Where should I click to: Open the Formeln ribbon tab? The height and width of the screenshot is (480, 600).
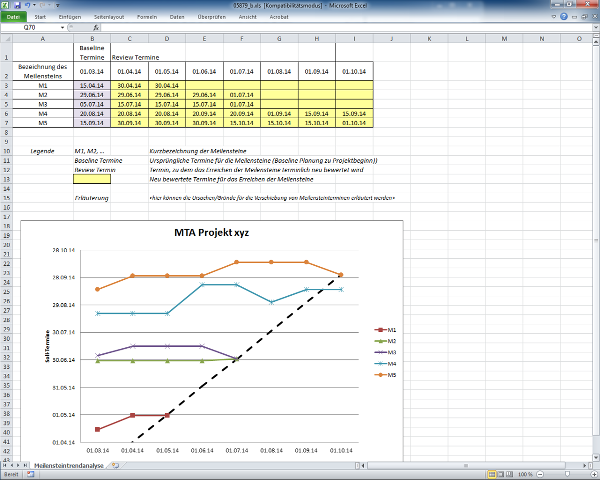pyautogui.click(x=148, y=17)
